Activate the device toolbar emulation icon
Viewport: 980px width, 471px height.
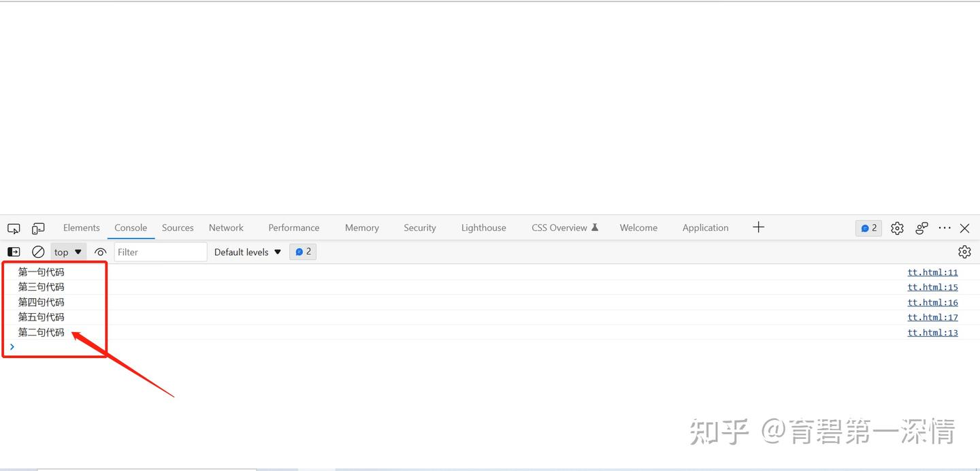coord(38,228)
